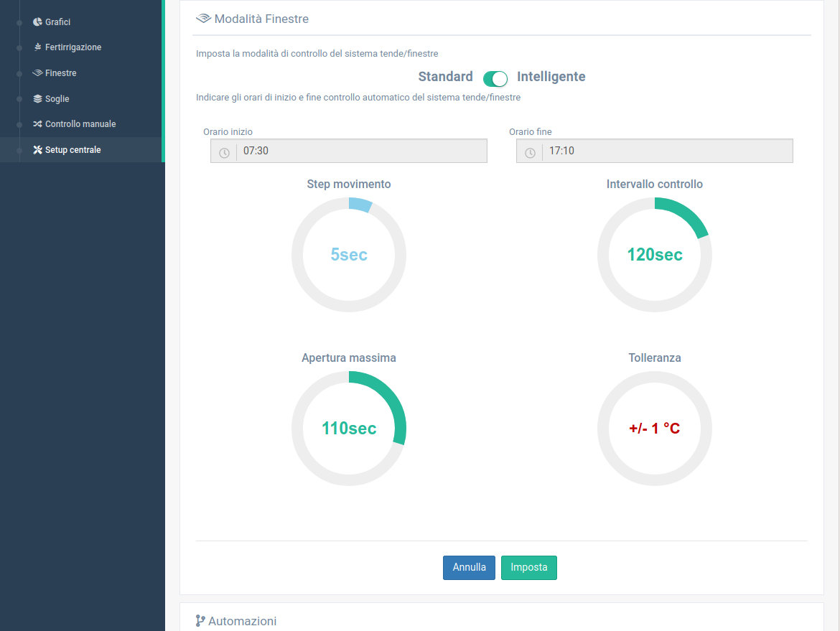Go to the Finestre section
Viewport: 840px width, 631px height.
(80, 73)
